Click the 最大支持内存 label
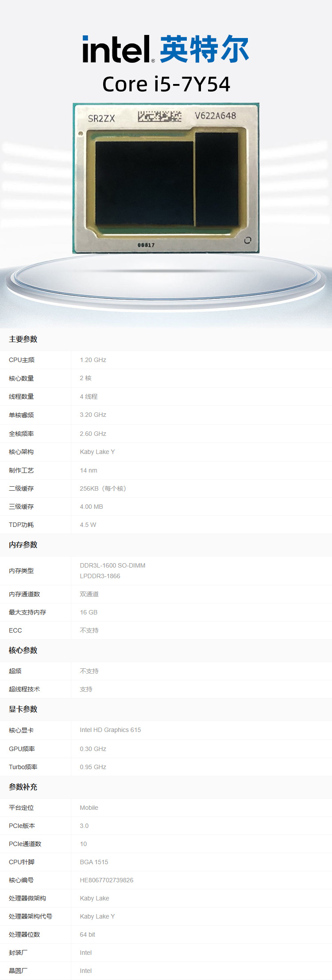This screenshot has width=332, height=980. pos(27,612)
